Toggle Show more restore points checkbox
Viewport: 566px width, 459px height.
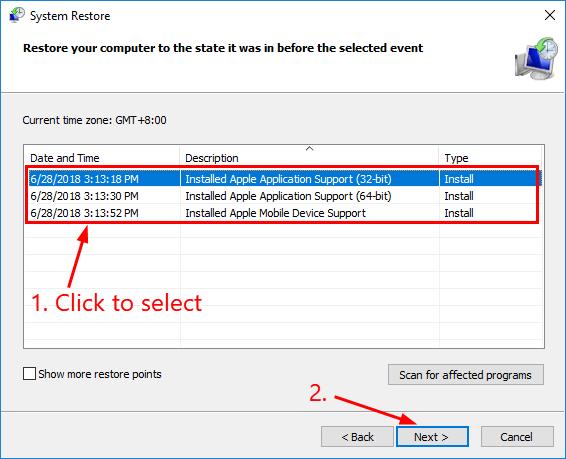tap(29, 374)
